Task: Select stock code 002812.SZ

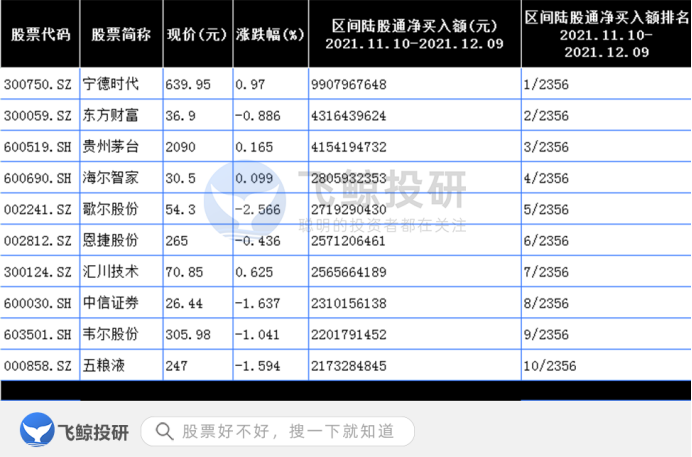Action: tap(38, 241)
